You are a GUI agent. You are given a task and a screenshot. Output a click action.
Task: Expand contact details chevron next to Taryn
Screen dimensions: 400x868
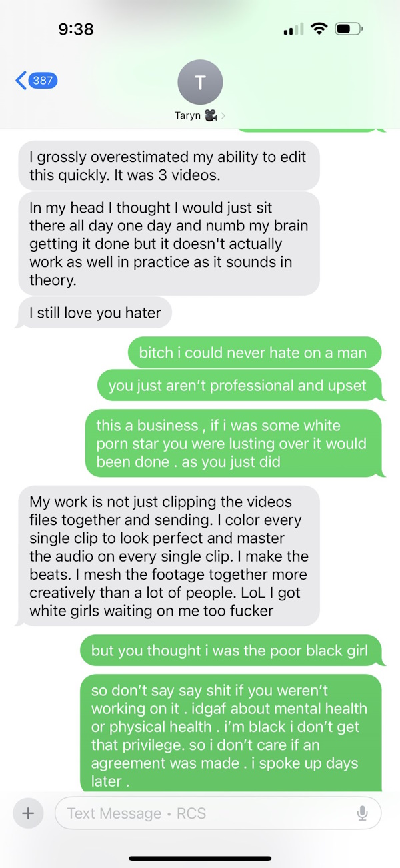tap(223, 116)
